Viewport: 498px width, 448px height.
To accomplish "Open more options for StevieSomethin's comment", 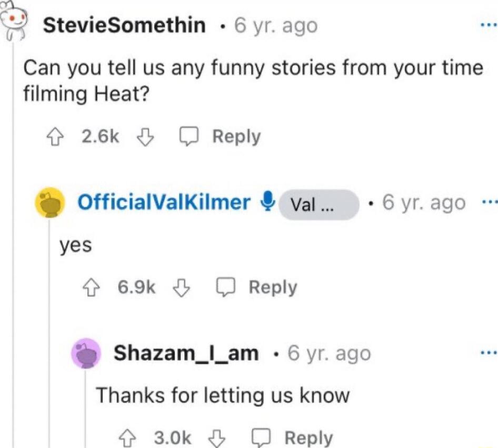I will (x=489, y=25).
